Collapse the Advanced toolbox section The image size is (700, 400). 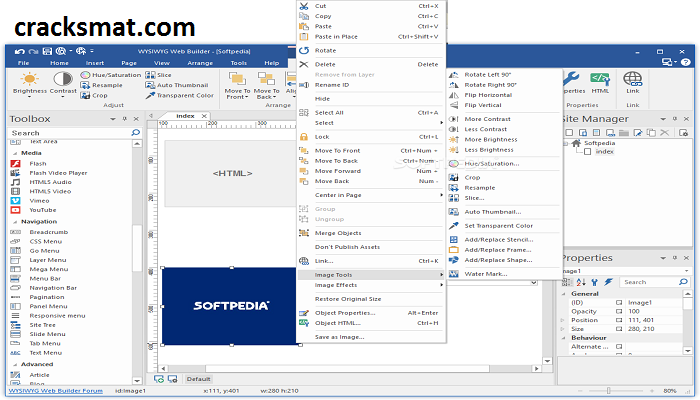point(15,365)
